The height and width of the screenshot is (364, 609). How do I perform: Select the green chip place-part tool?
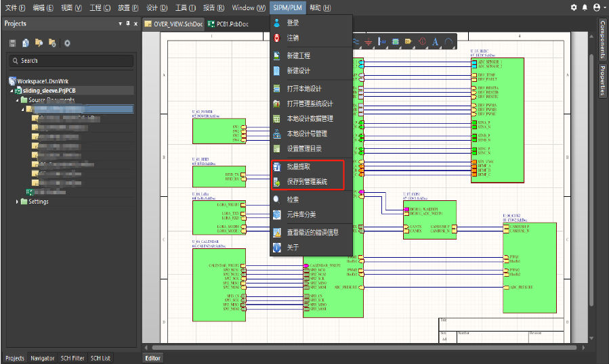pyautogui.click(x=395, y=42)
